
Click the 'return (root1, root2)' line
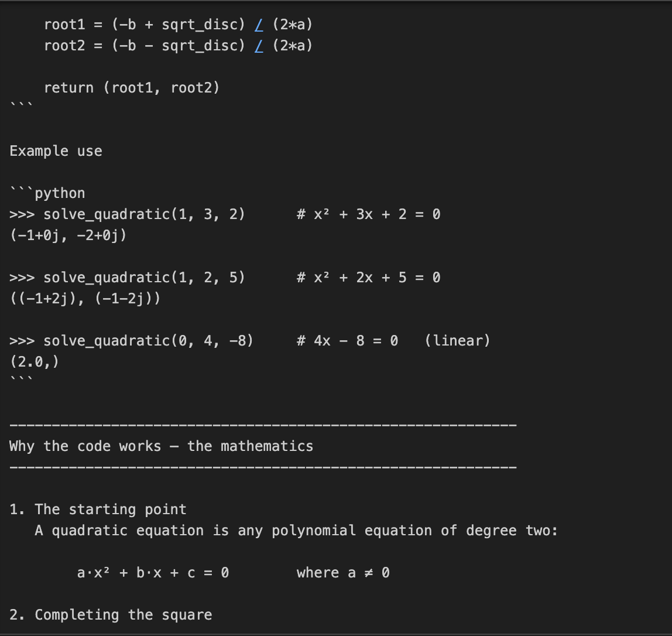point(132,88)
